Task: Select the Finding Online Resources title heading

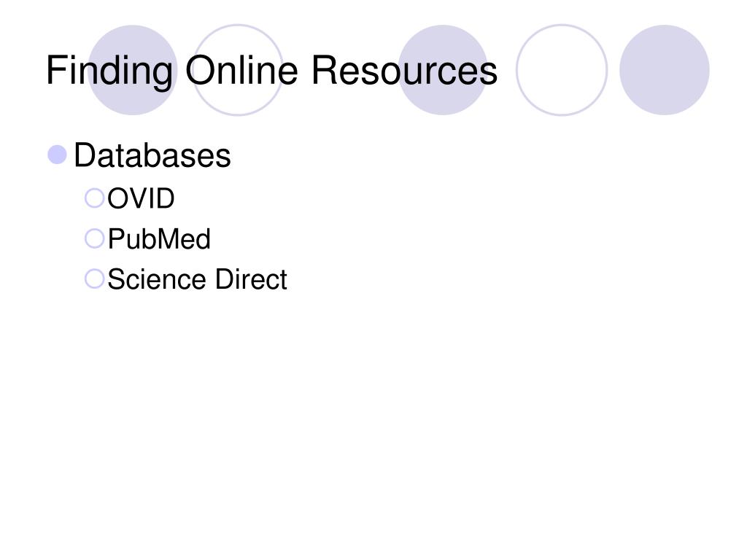Action: click(x=272, y=71)
